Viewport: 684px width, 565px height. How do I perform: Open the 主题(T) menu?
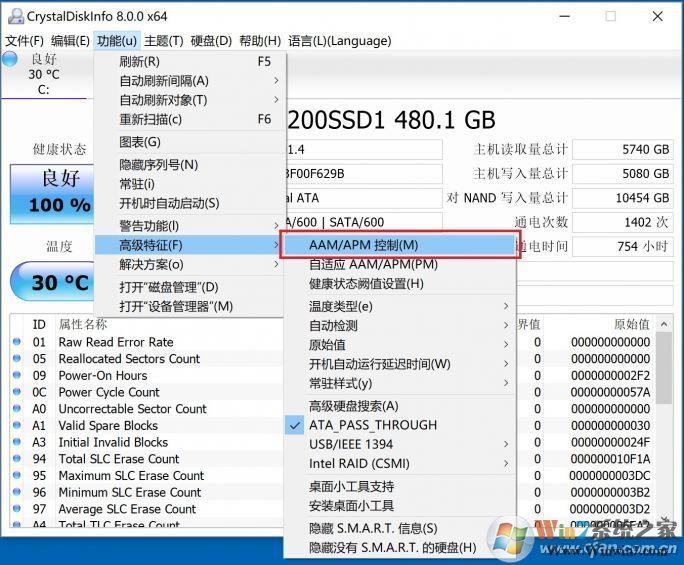(164, 41)
